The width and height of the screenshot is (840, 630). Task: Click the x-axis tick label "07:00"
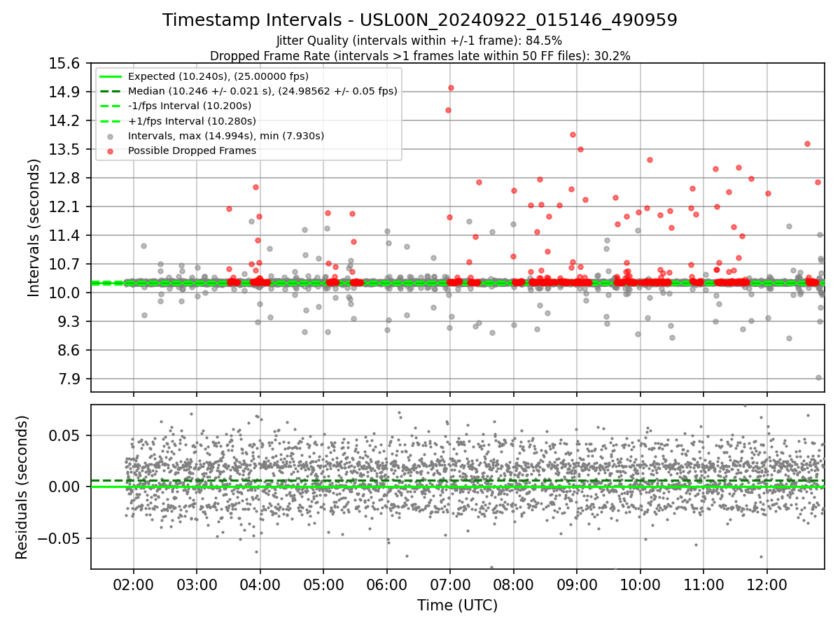[450, 584]
